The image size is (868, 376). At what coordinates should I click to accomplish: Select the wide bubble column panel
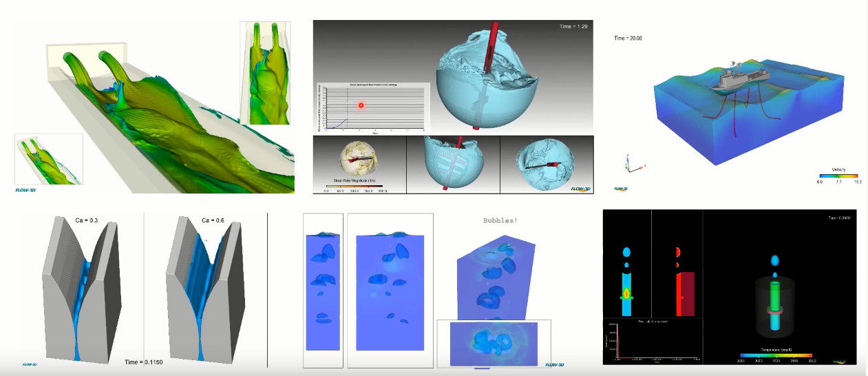390,291
